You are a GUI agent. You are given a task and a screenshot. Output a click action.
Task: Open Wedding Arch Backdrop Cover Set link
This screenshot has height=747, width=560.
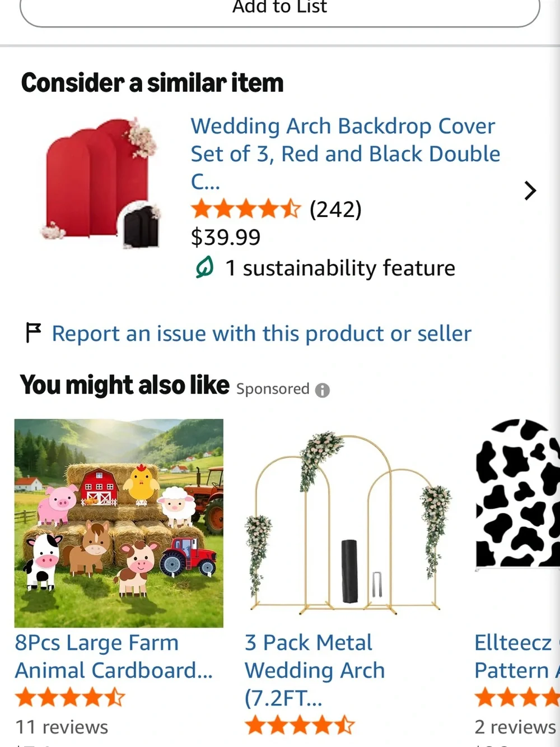(x=345, y=154)
